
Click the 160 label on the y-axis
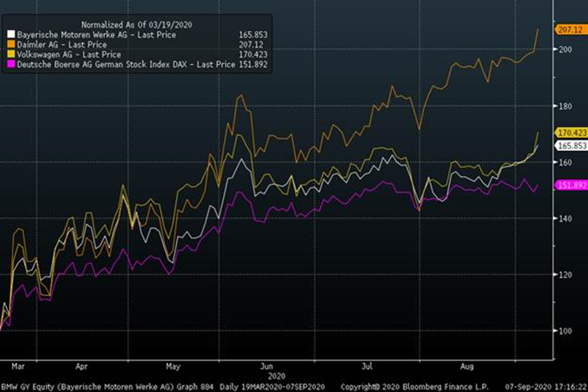(565, 162)
